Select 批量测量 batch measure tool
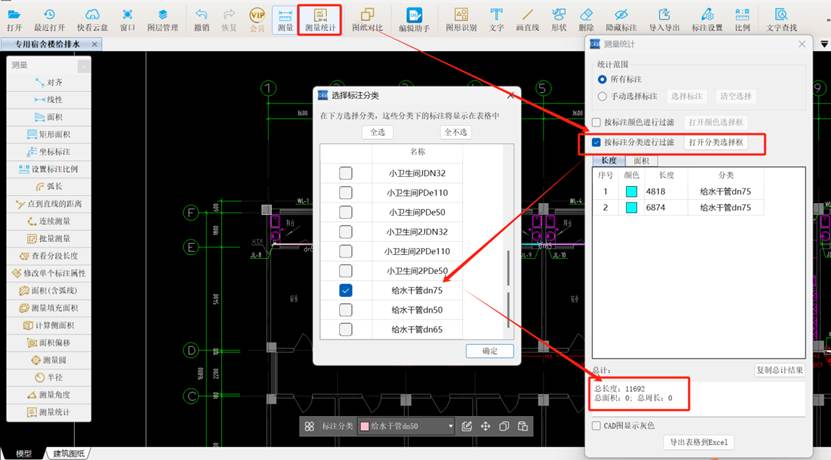The height and width of the screenshot is (460, 831). pos(49,238)
